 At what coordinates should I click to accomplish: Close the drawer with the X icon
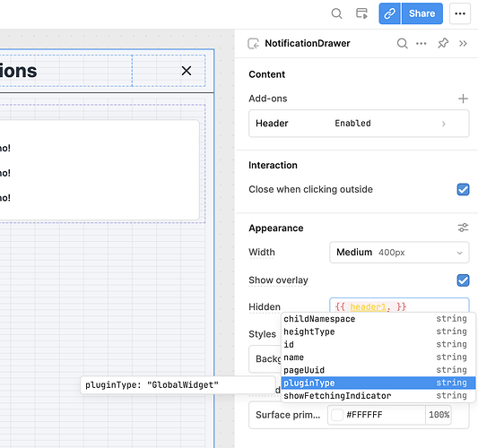pos(187,71)
